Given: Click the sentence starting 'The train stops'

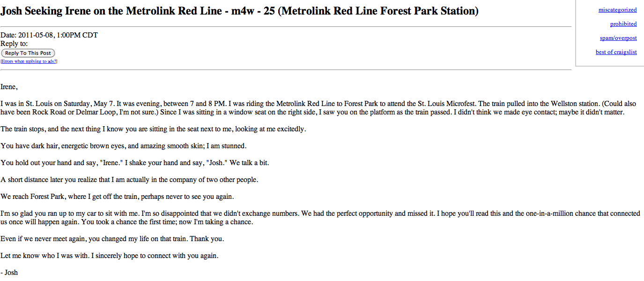Looking at the screenshot, I should 153,129.
